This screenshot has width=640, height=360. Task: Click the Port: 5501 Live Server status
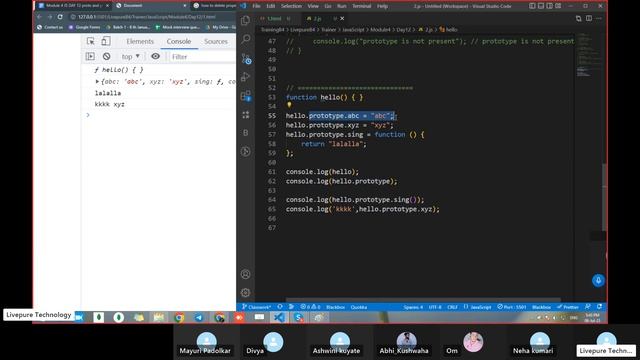pos(512,307)
